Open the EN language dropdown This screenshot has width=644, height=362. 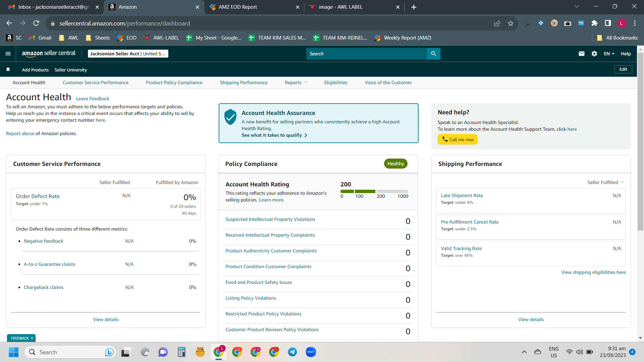(609, 54)
